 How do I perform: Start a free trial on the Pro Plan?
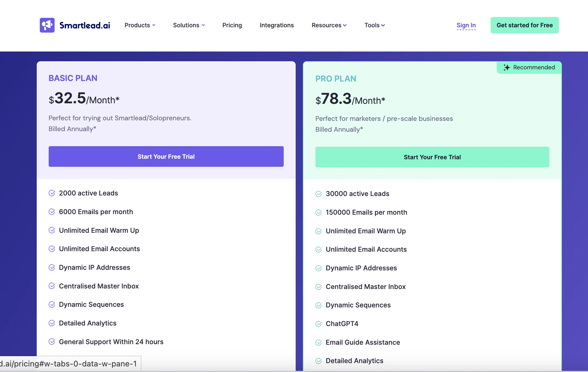click(432, 157)
